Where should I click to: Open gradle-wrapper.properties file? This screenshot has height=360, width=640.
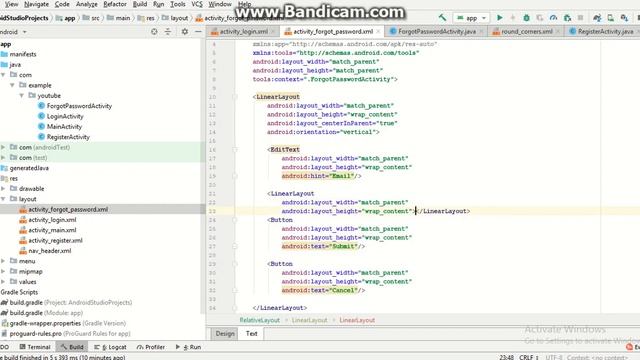(63, 323)
